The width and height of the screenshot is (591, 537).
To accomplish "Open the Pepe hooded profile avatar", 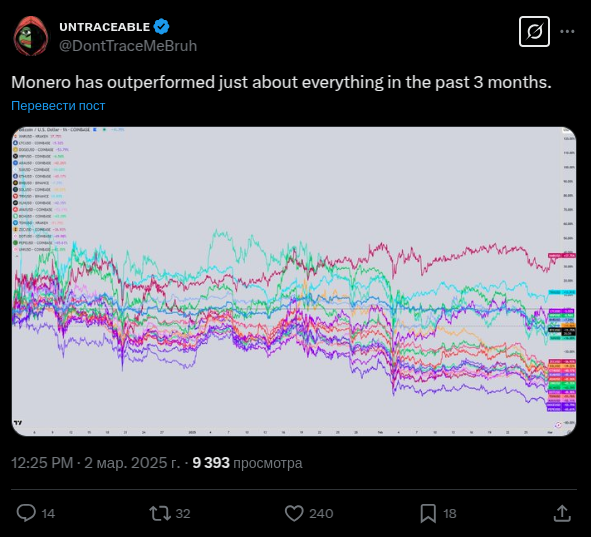I will [31, 36].
